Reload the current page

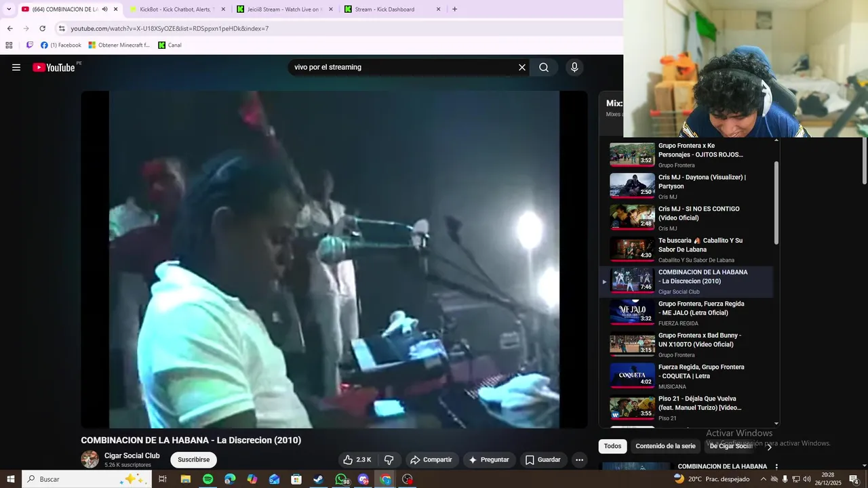coord(43,28)
